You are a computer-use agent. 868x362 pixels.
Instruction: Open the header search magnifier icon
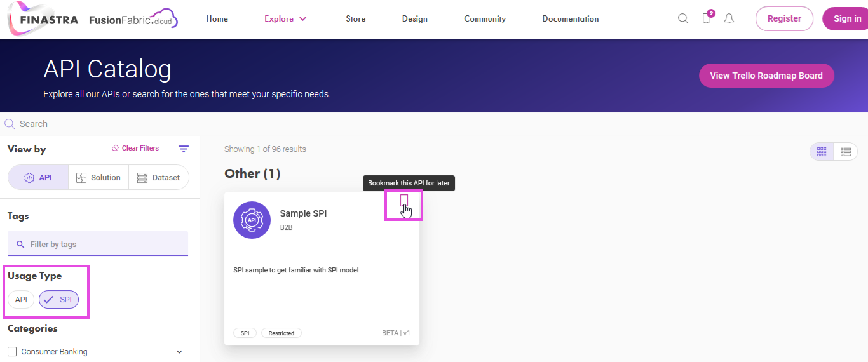(683, 18)
